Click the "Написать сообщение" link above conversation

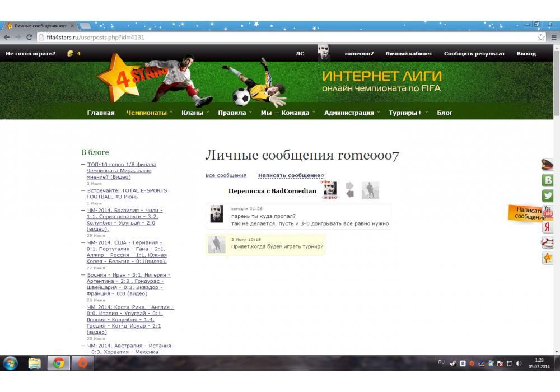tap(289, 175)
